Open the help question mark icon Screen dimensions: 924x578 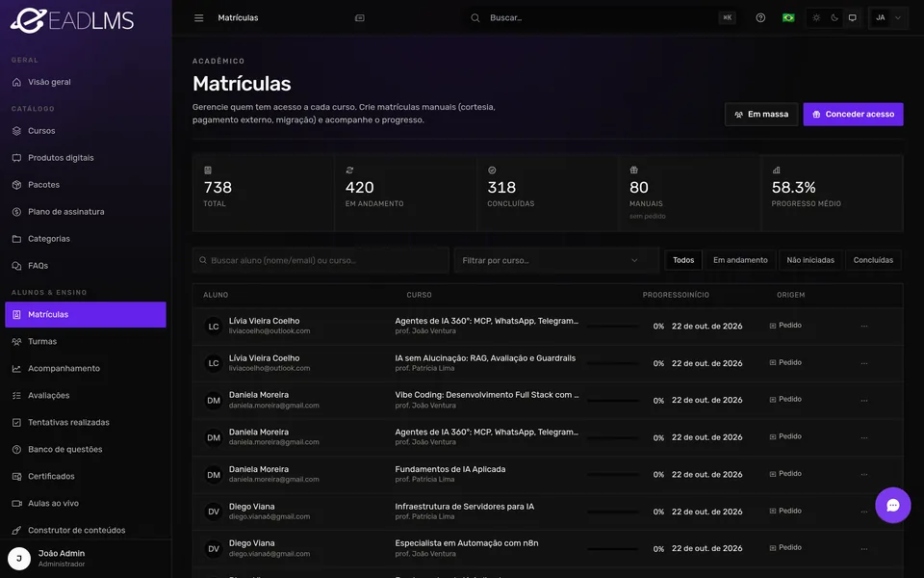pos(760,17)
